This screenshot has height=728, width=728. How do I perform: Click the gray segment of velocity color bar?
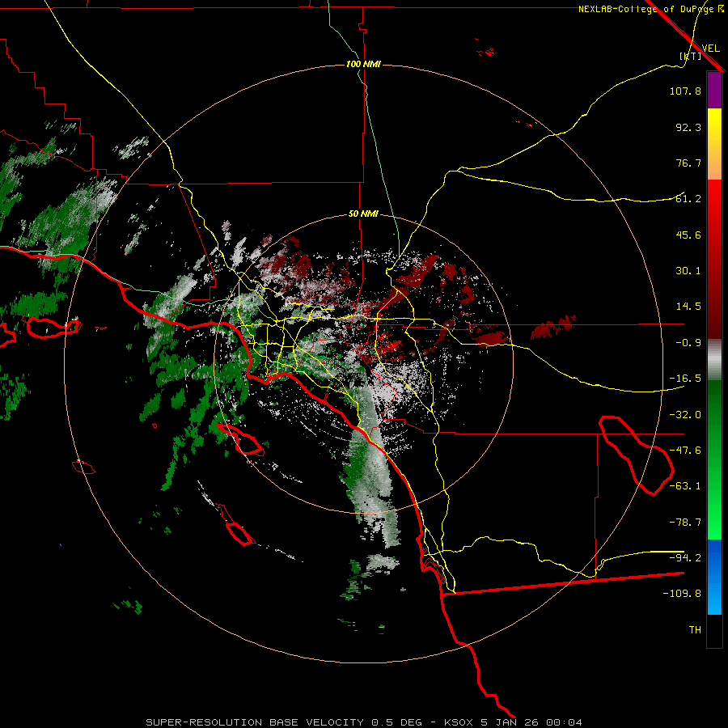click(x=714, y=360)
